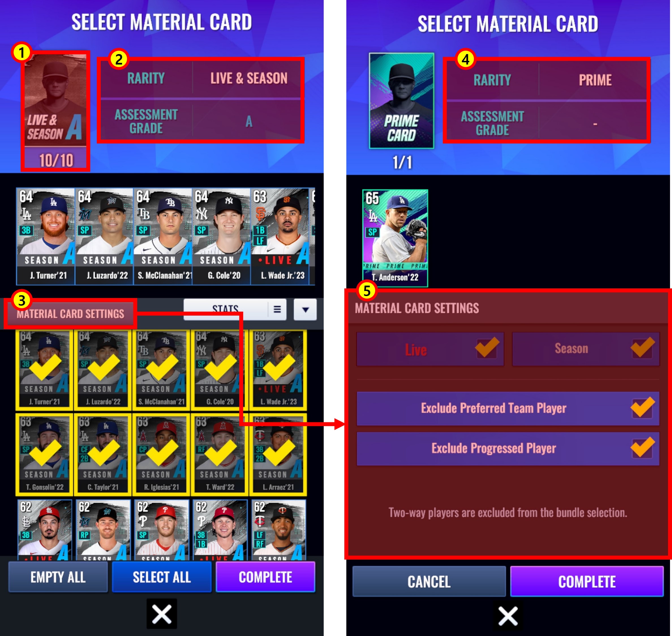This screenshot has height=636, width=672.
Task: Click COMPLETE in the Prime card panel
Action: coord(587,582)
